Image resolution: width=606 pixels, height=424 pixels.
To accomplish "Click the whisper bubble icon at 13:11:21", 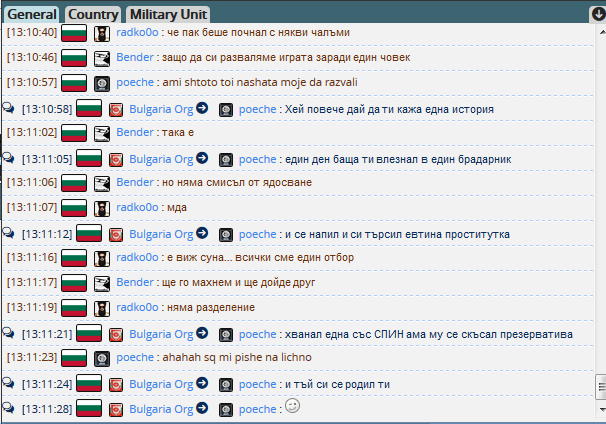I will click(x=9, y=333).
